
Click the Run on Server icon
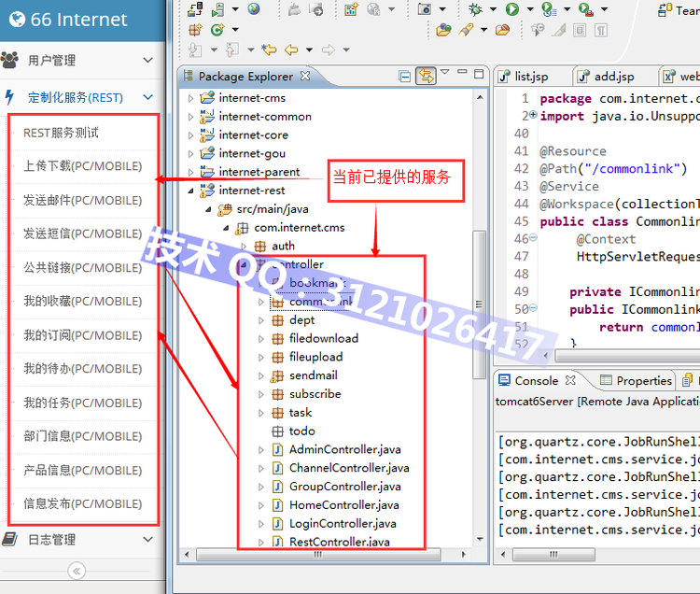pos(217,9)
